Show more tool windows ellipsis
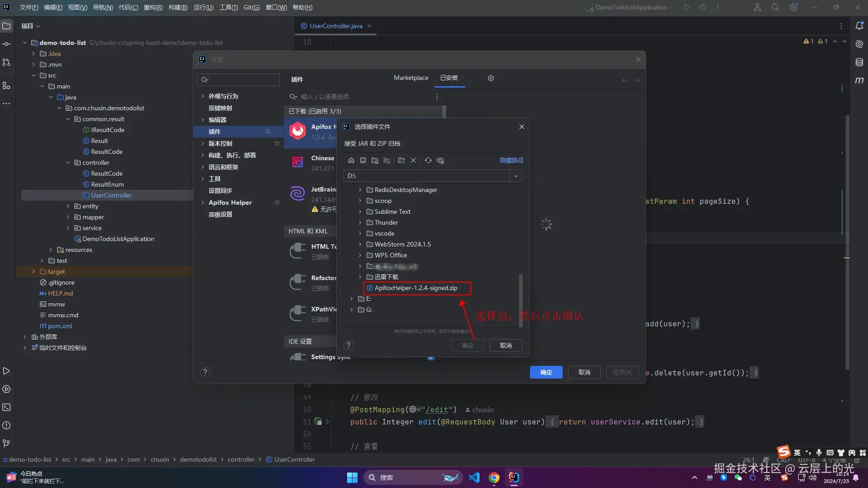The width and height of the screenshot is (868, 488). pyautogui.click(x=6, y=104)
